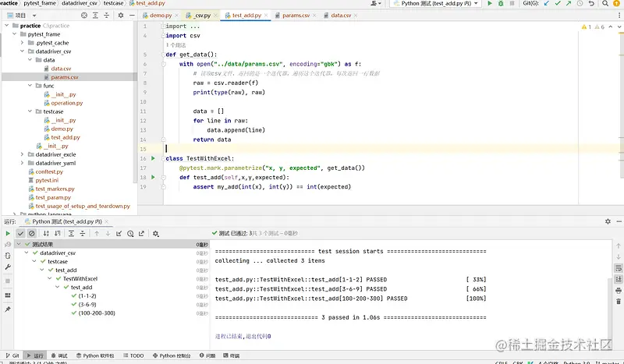Image resolution: width=624 pixels, height=364 pixels.
Task: Click Expand All icon in project panel header
Action: (x=95, y=16)
